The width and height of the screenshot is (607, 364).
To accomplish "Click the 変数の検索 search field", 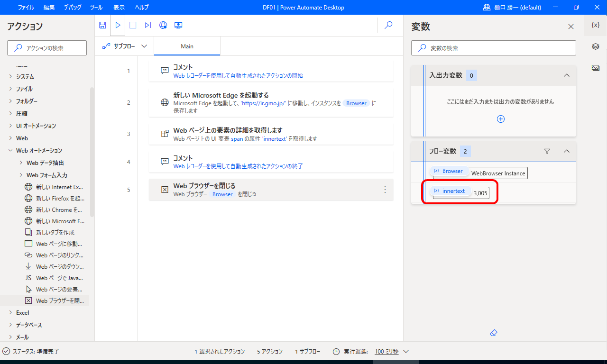I will point(493,48).
